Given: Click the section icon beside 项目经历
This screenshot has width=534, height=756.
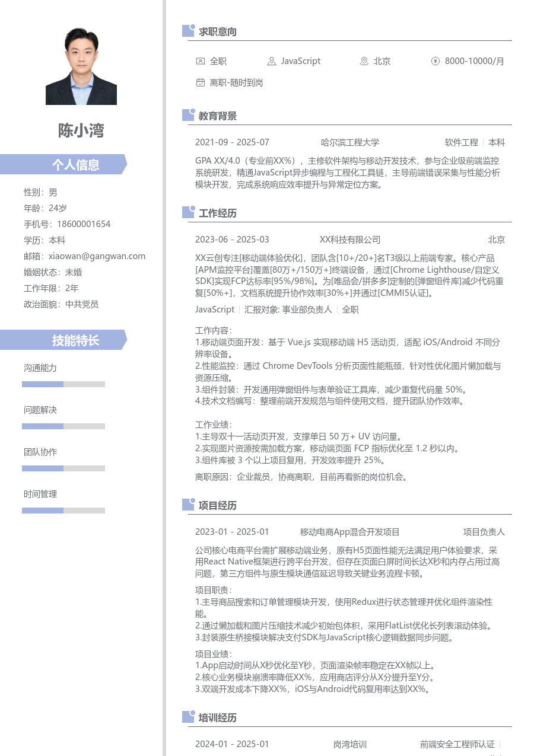Looking at the screenshot, I should pyautogui.click(x=187, y=504).
